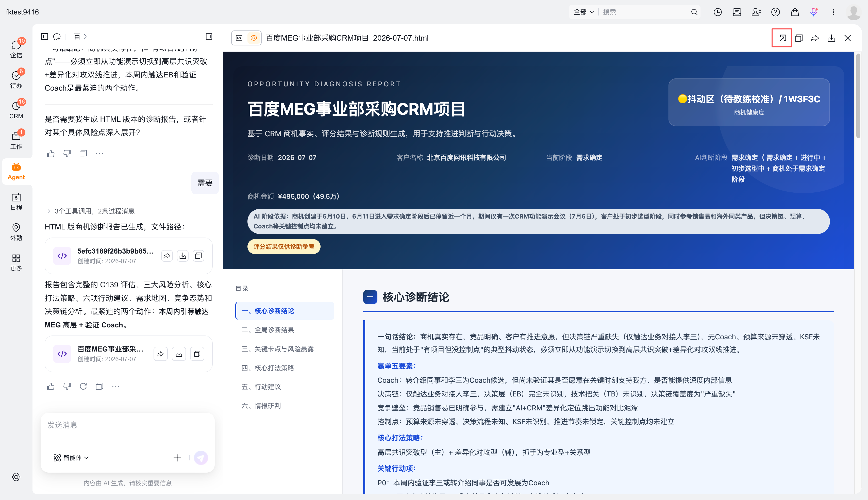Download the report from the preview header
This screenshot has height=500, width=868.
[x=831, y=38]
